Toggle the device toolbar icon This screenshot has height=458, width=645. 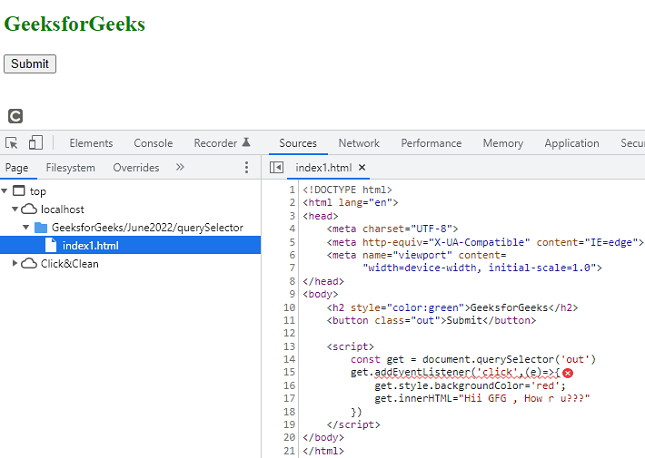pos(35,143)
